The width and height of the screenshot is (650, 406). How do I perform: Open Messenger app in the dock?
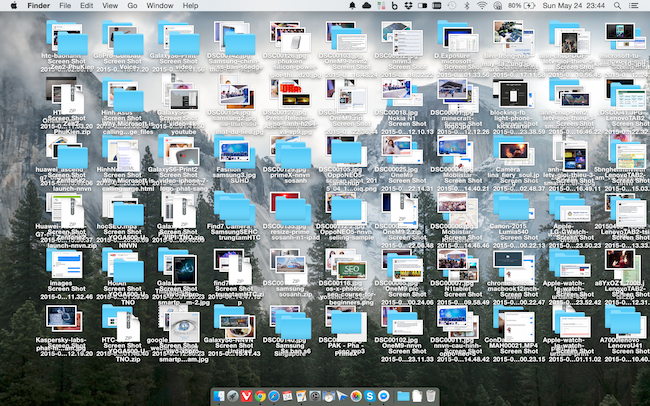(x=384, y=396)
